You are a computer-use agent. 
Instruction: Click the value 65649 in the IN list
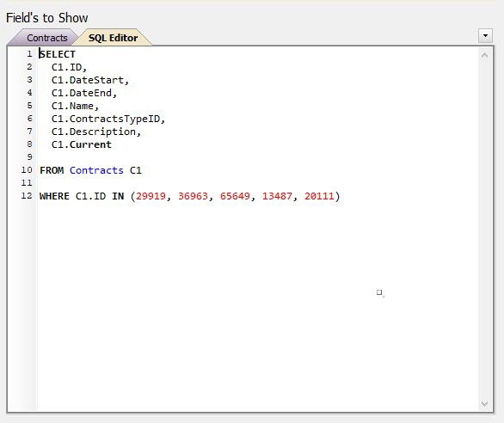235,196
